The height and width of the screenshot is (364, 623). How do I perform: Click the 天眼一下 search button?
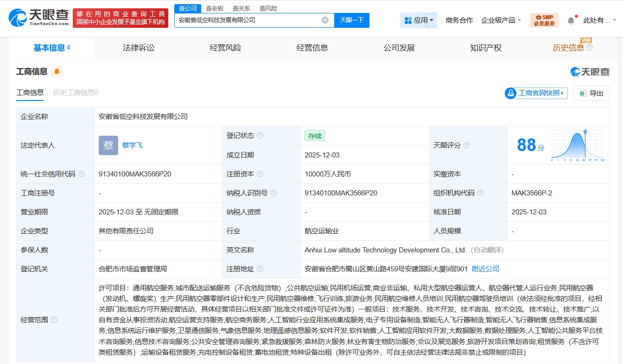351,20
